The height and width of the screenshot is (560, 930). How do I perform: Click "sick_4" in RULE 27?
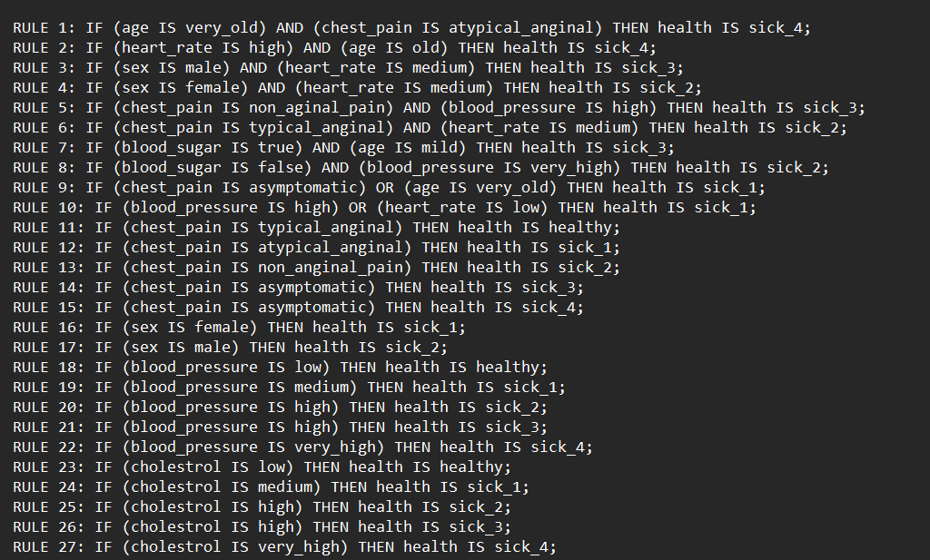pyautogui.click(x=521, y=546)
